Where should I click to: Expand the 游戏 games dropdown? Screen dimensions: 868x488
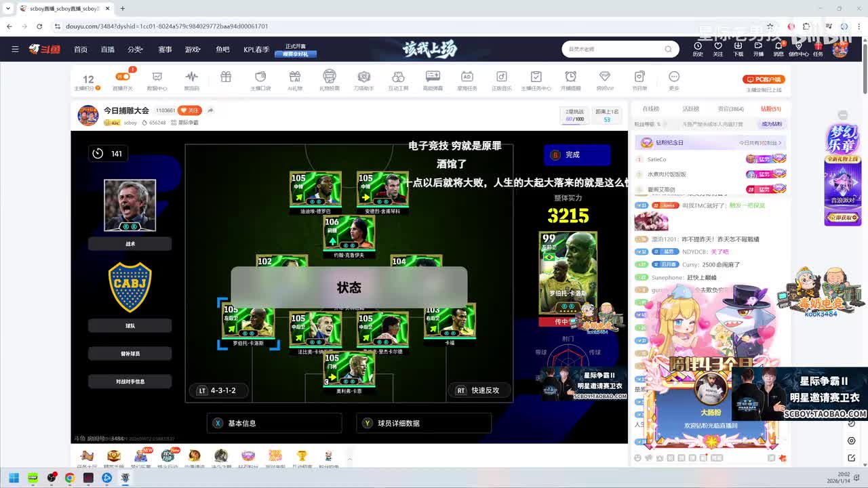(x=193, y=49)
